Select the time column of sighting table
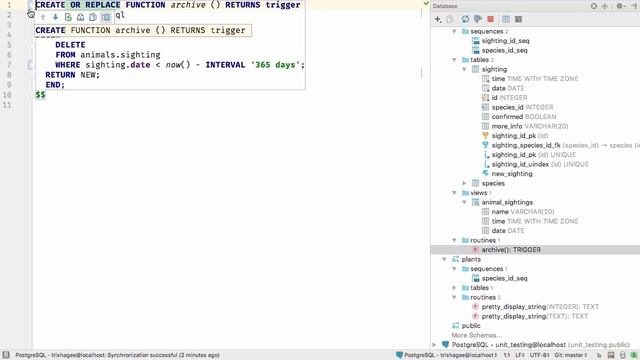The image size is (640, 360). pos(535,79)
